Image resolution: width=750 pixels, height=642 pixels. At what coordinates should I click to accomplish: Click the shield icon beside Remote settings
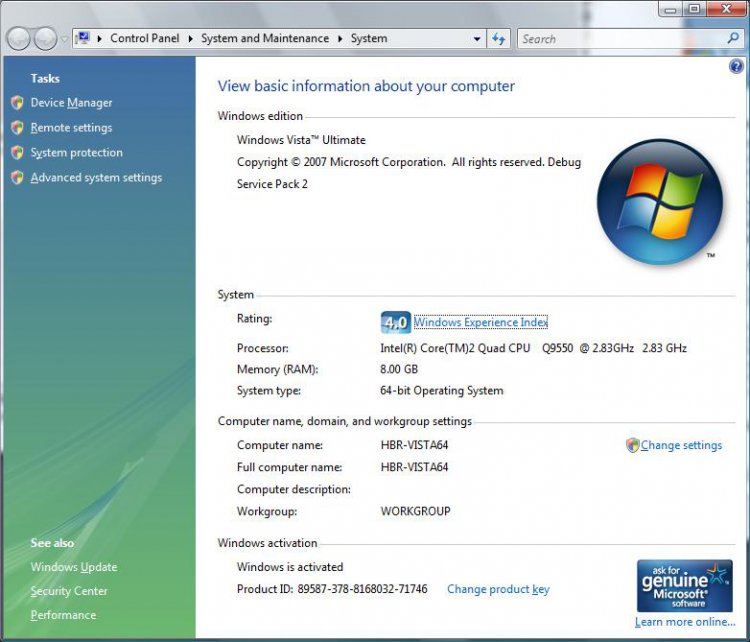(17, 127)
